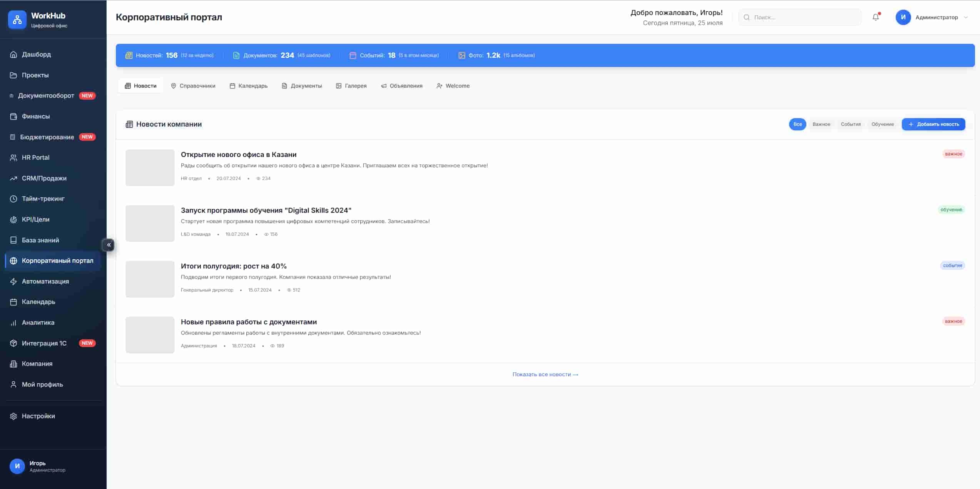980x489 pixels.
Task: Switch to the Галерея tab
Action: click(x=351, y=86)
